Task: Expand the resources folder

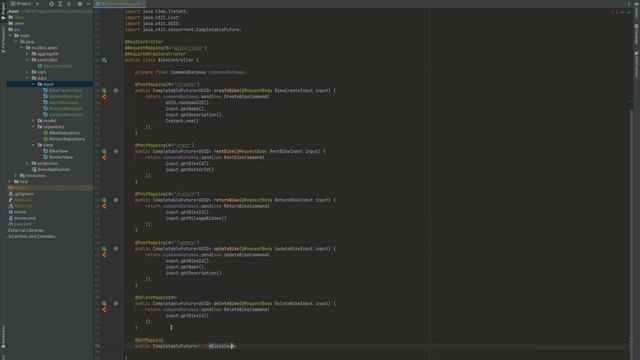Action: [16, 176]
